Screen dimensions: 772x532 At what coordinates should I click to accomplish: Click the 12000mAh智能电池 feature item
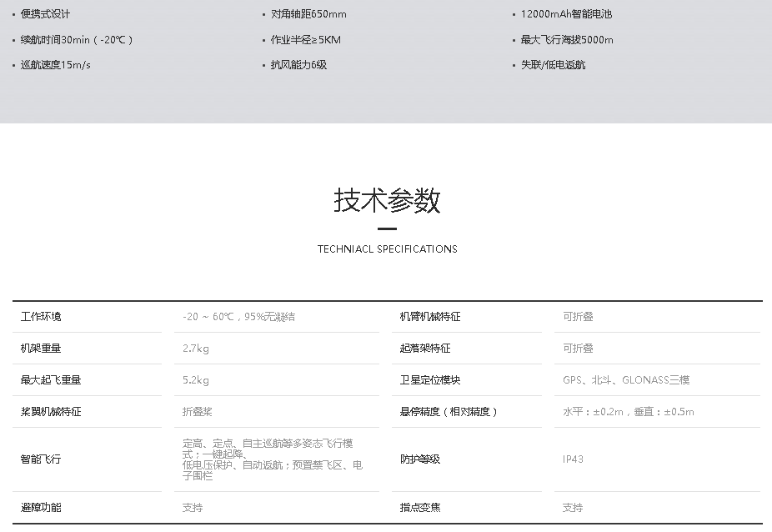click(566, 14)
